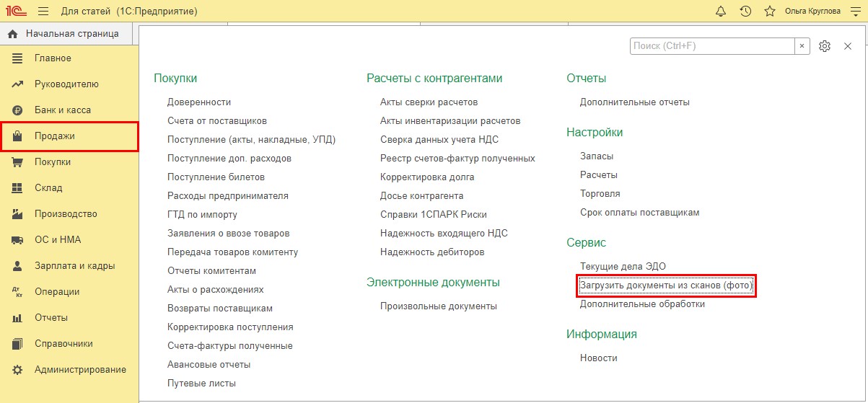The image size is (868, 403).
Task: Click the Покупки cart icon
Action: coord(18,162)
